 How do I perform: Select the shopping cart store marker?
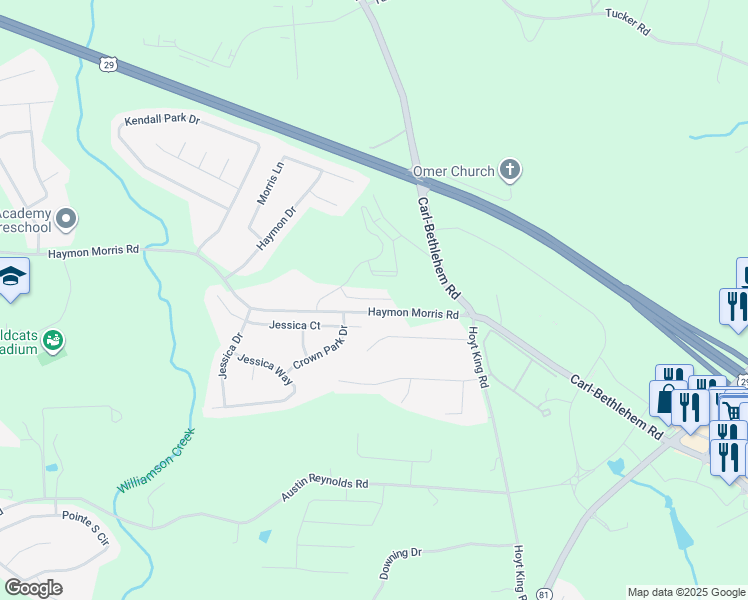click(x=733, y=410)
